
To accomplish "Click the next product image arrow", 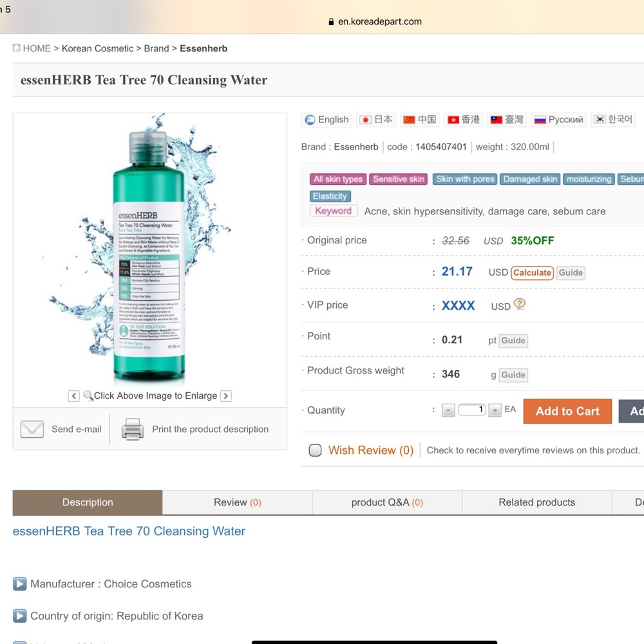I will point(225,395).
